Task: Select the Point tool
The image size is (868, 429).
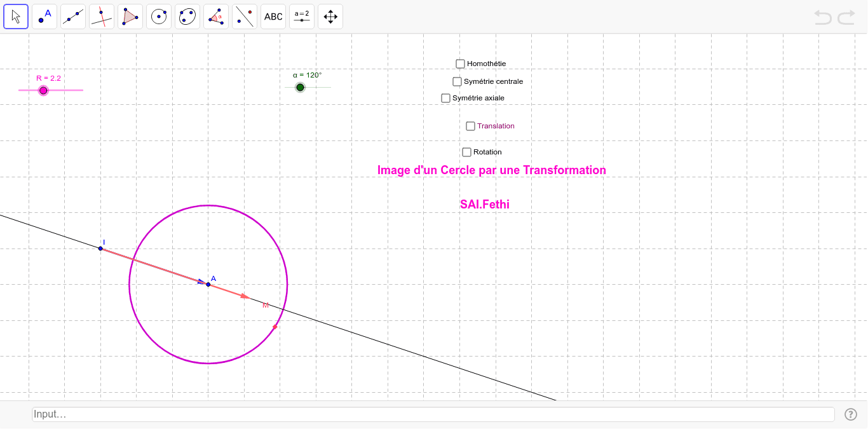Action: 44,16
